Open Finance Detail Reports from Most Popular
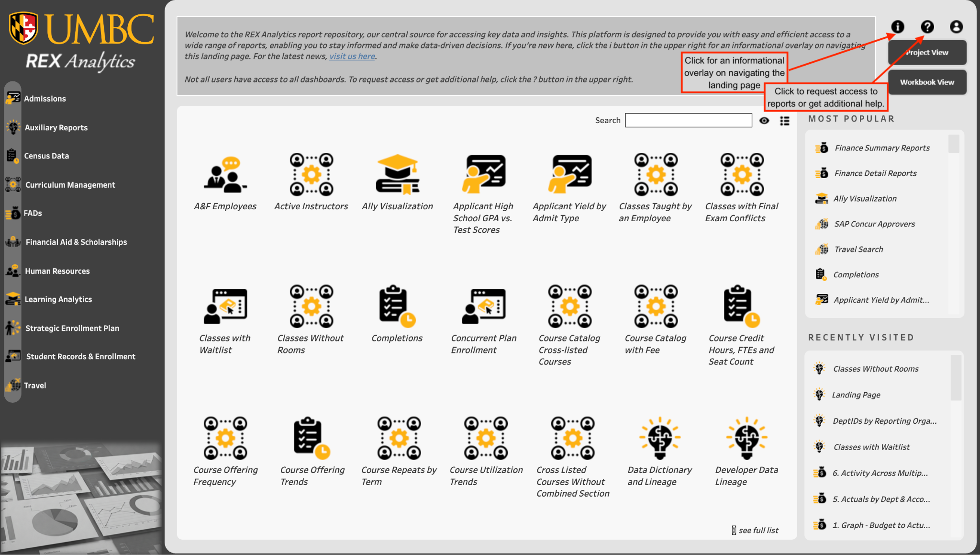Screen dimensions: 980x555 click(x=875, y=173)
